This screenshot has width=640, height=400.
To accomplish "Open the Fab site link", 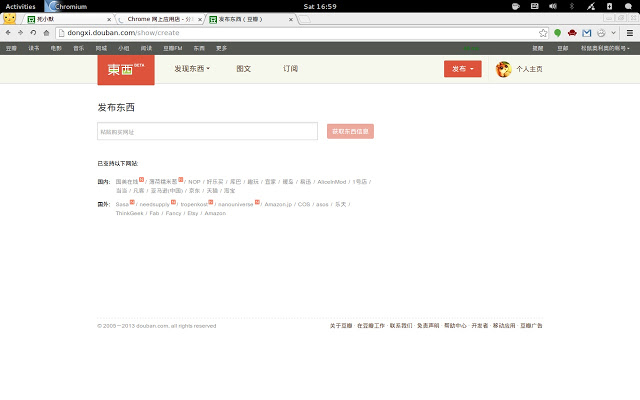I will pyautogui.click(x=154, y=213).
